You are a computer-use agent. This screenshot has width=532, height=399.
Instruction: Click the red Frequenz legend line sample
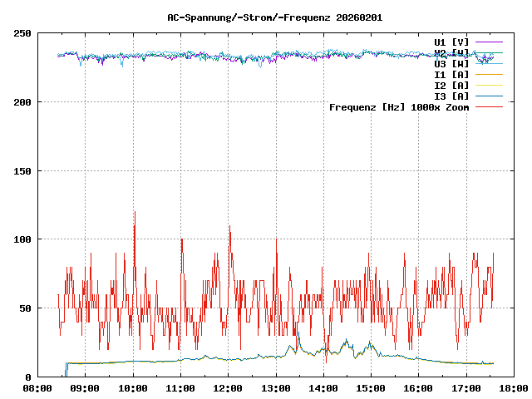point(489,107)
